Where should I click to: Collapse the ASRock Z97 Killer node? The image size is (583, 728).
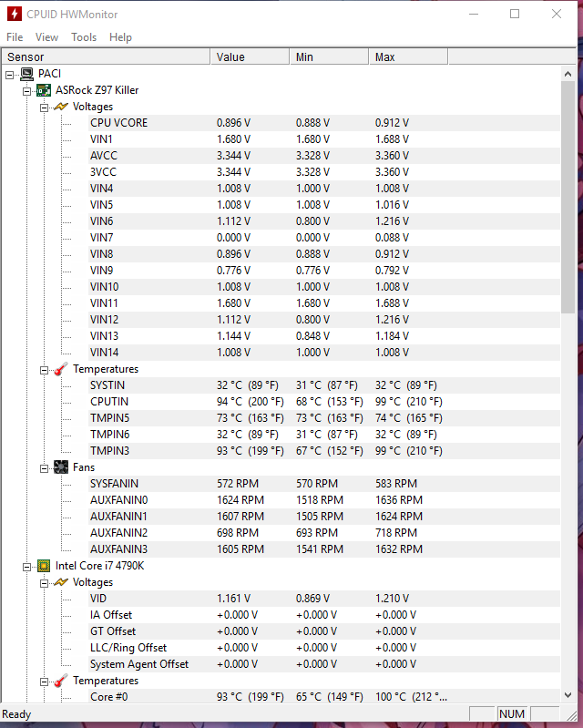click(27, 91)
